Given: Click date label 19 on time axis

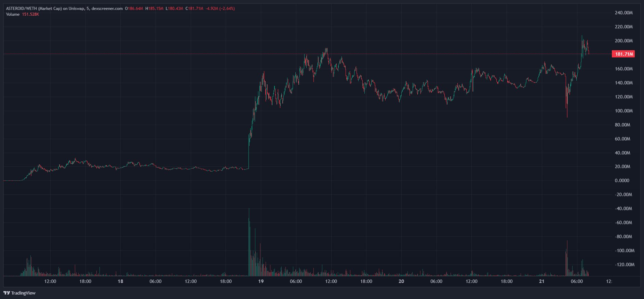Looking at the screenshot, I should 261,281.
